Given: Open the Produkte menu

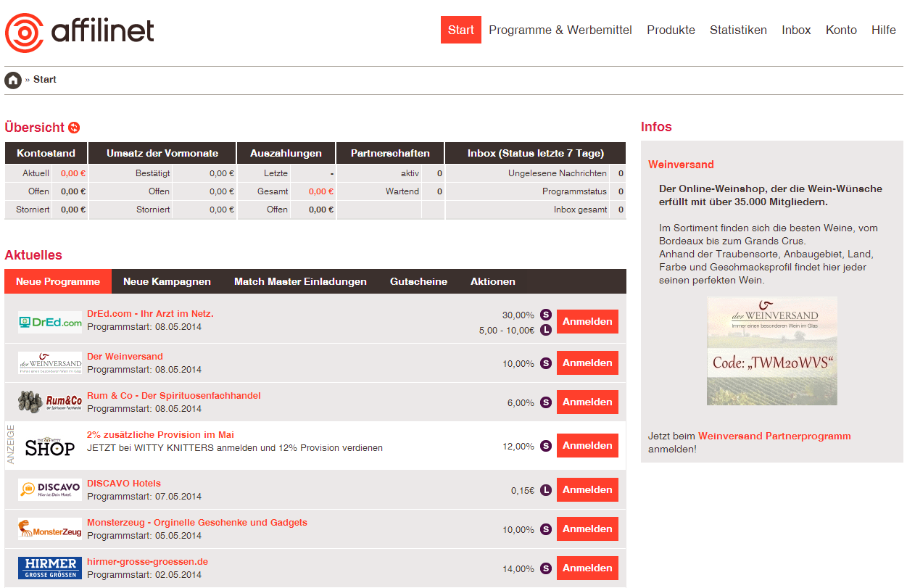Looking at the screenshot, I should (671, 30).
